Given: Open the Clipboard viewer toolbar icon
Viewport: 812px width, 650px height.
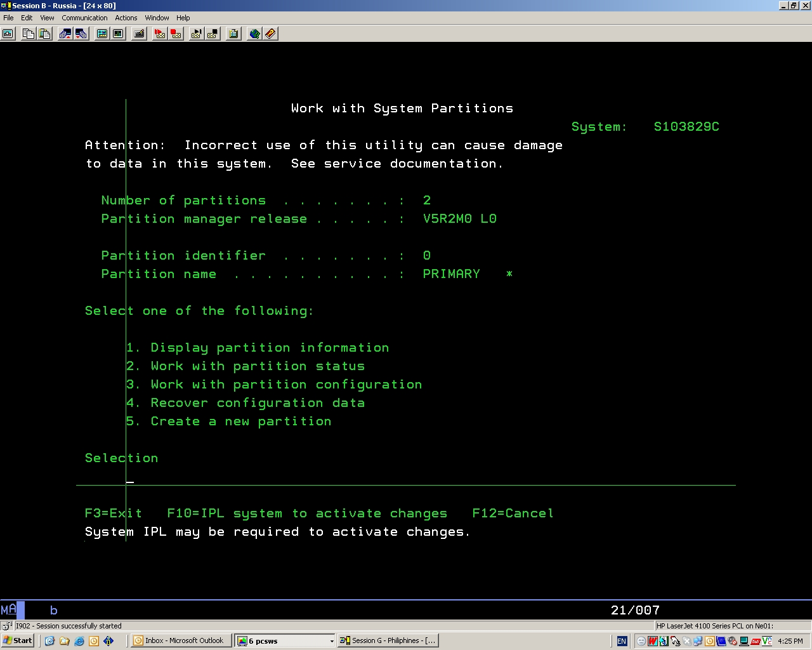Looking at the screenshot, I should pyautogui.click(x=233, y=34).
